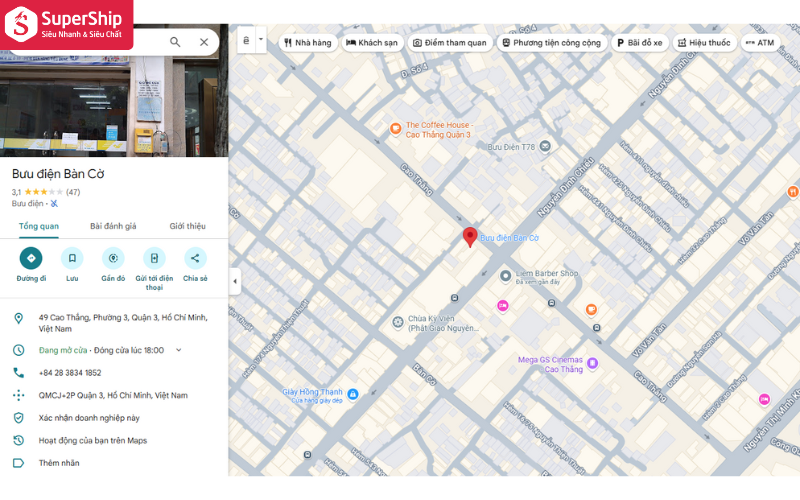This screenshot has width=800, height=500.
Task: Click The Coffee House marker icon
Action: [395, 129]
